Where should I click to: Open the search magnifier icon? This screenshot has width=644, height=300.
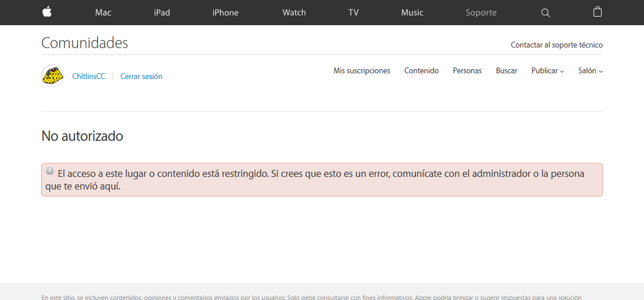(x=545, y=13)
